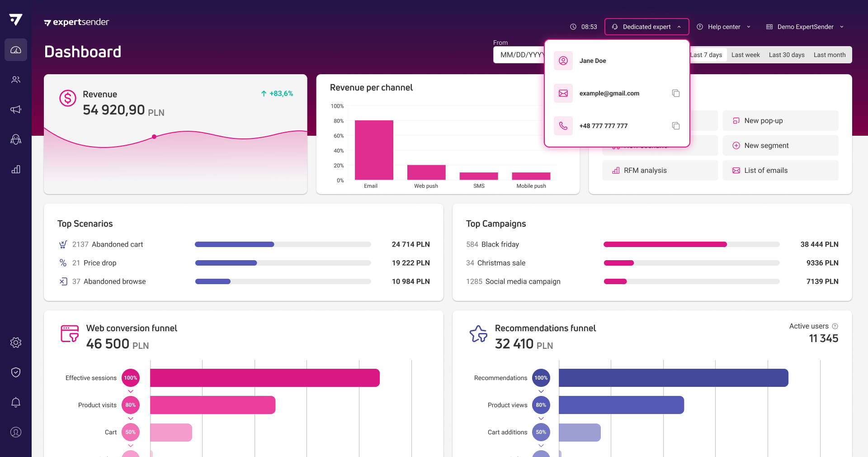Click the +83,6% revenue change indicator

coord(277,94)
